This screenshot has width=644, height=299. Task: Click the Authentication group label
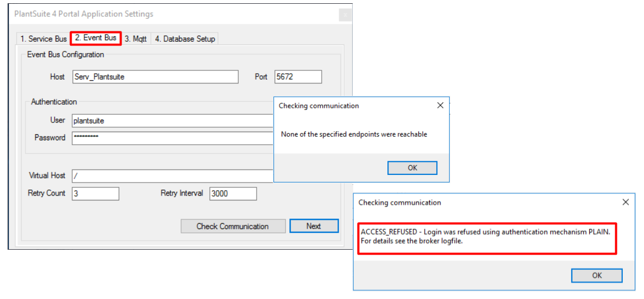click(54, 102)
